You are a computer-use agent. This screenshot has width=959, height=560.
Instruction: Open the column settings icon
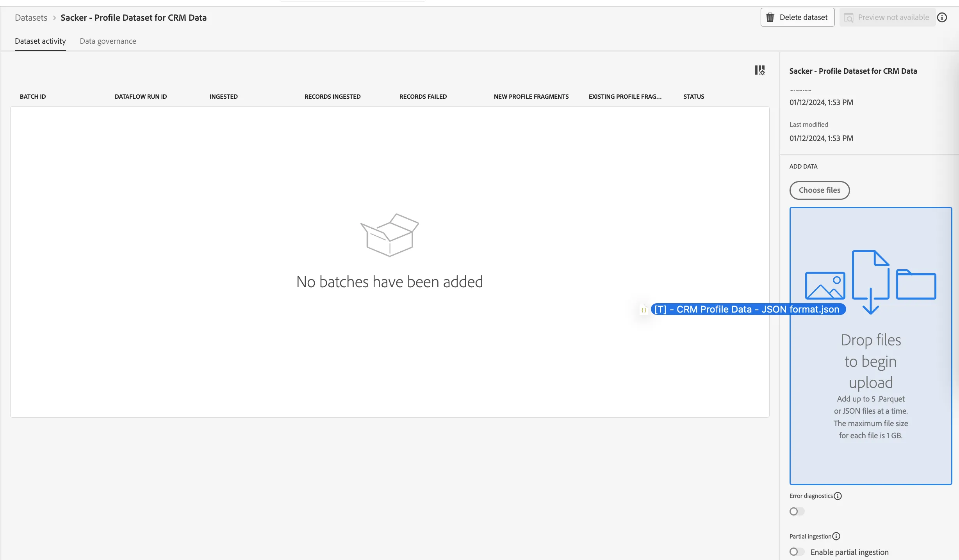(759, 70)
